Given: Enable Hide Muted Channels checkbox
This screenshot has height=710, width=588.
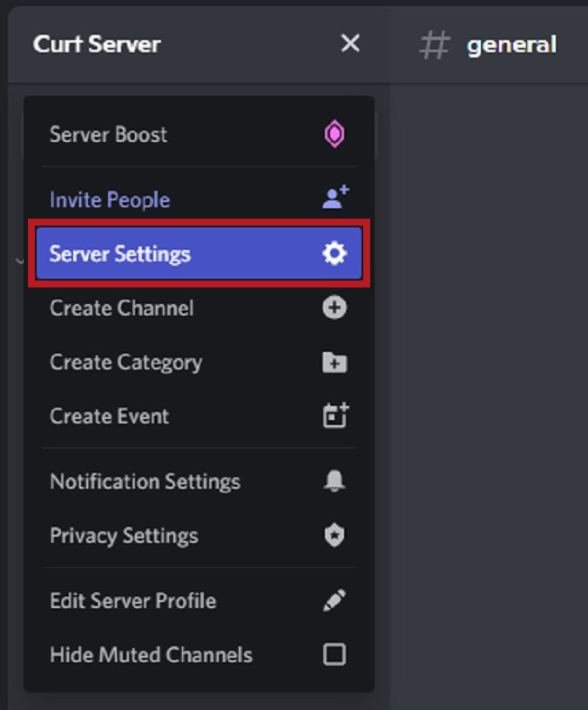Looking at the screenshot, I should tap(335, 655).
